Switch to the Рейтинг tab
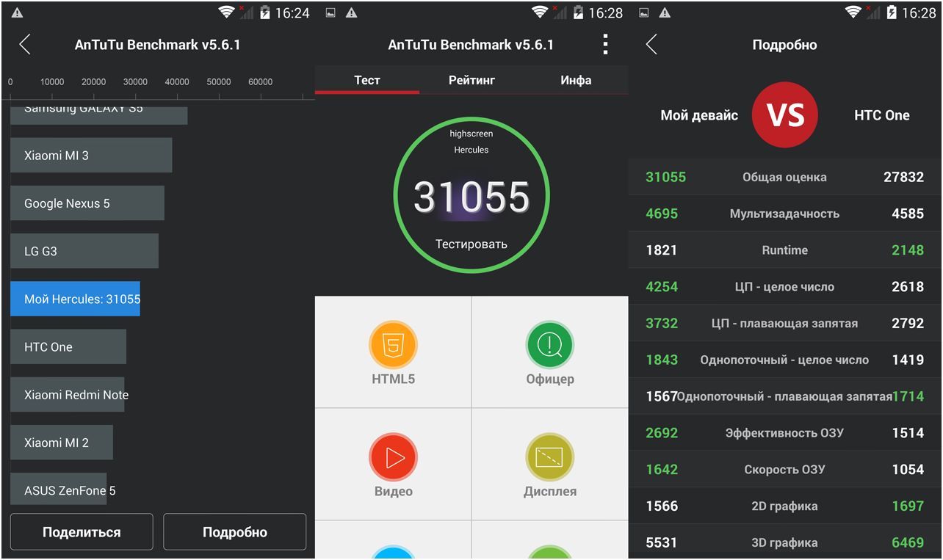Image resolution: width=943 pixels, height=560 pixels. [x=471, y=80]
